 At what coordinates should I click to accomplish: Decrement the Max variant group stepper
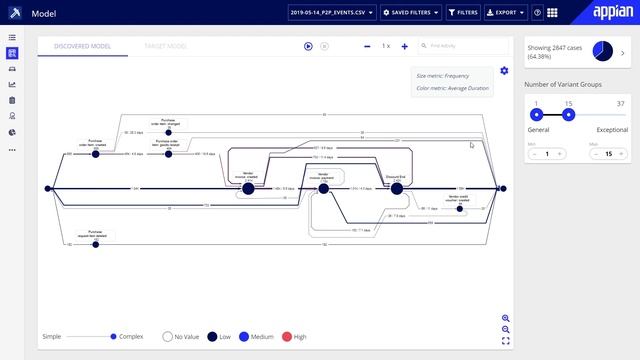tap(596, 154)
